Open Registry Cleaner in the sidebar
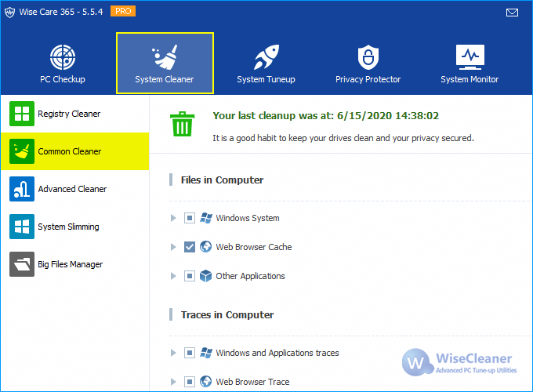Screen dimensions: 533x392 pos(74,114)
